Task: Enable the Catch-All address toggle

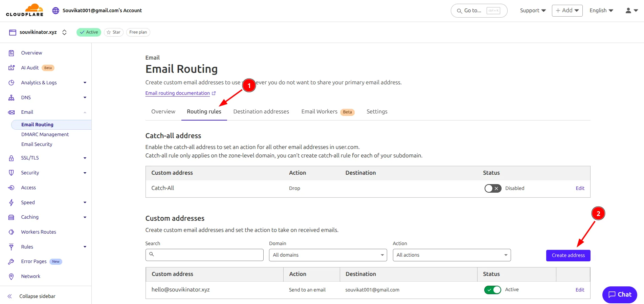Action: coord(492,189)
